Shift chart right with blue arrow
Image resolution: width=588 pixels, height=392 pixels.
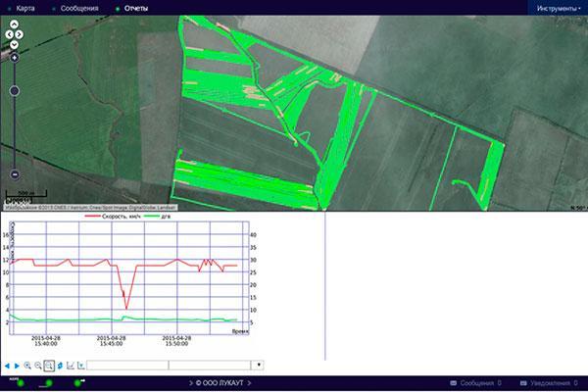tap(17, 366)
